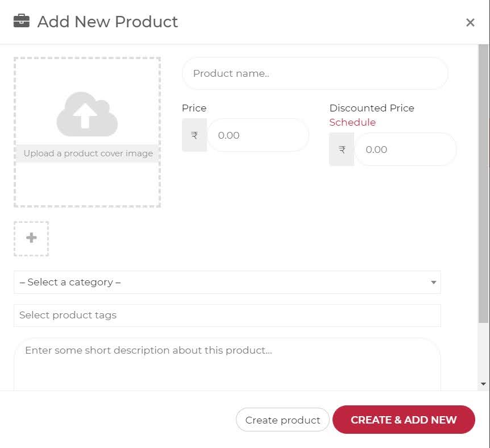Click the rupee symbol beside Price

click(x=194, y=135)
